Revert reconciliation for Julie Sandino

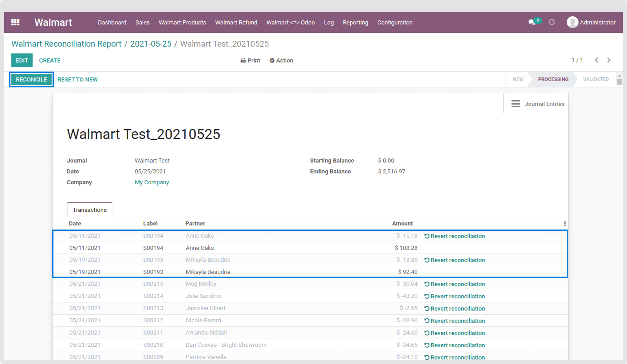(x=454, y=296)
